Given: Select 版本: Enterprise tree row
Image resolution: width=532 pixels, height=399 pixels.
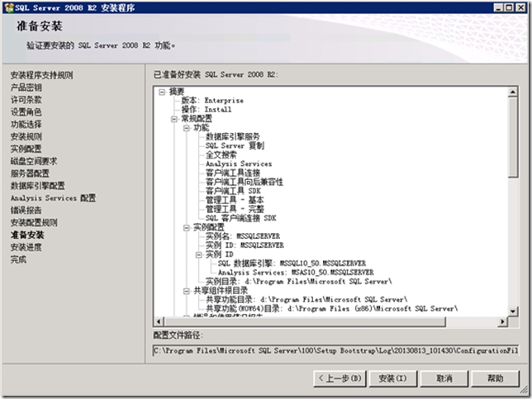Looking at the screenshot, I should coord(212,101).
